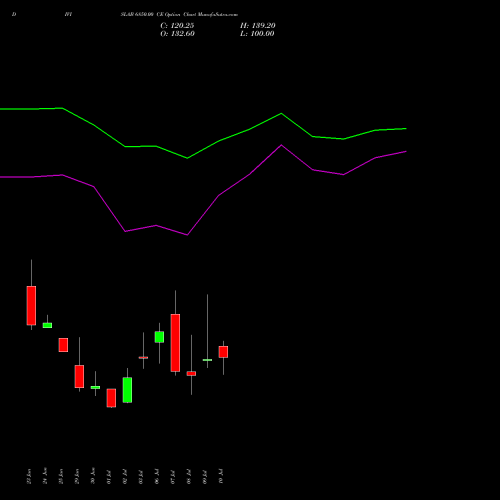Click the low price value L: 100.00
The width and height of the screenshot is (500, 500).
pos(257,34)
